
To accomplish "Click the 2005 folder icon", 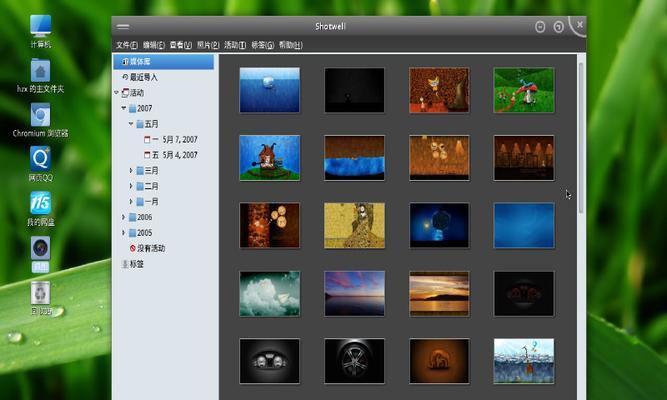I will [x=132, y=233].
